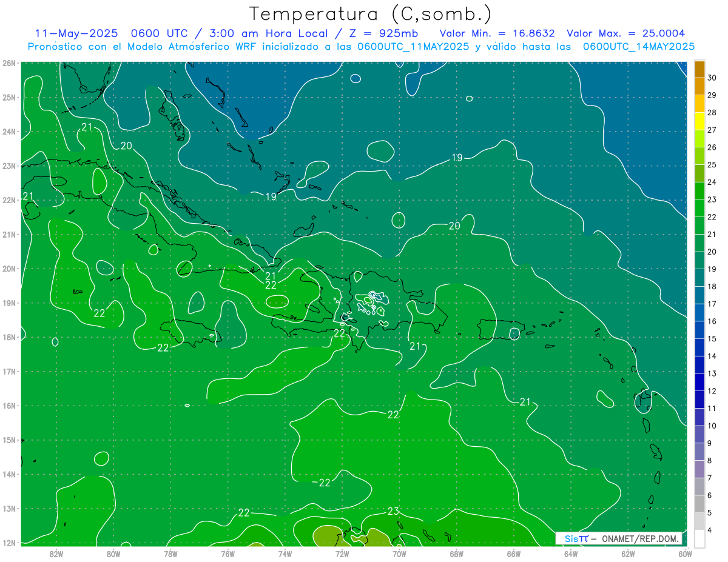728x562 pixels.
Task: Click the '22N' latitude label
Action: pos(9,200)
